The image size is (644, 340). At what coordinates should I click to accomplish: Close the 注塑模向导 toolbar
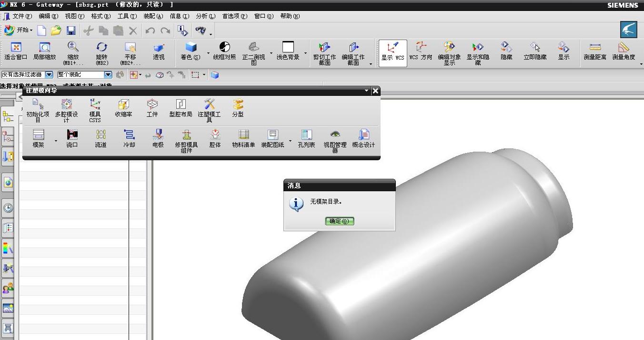point(375,91)
